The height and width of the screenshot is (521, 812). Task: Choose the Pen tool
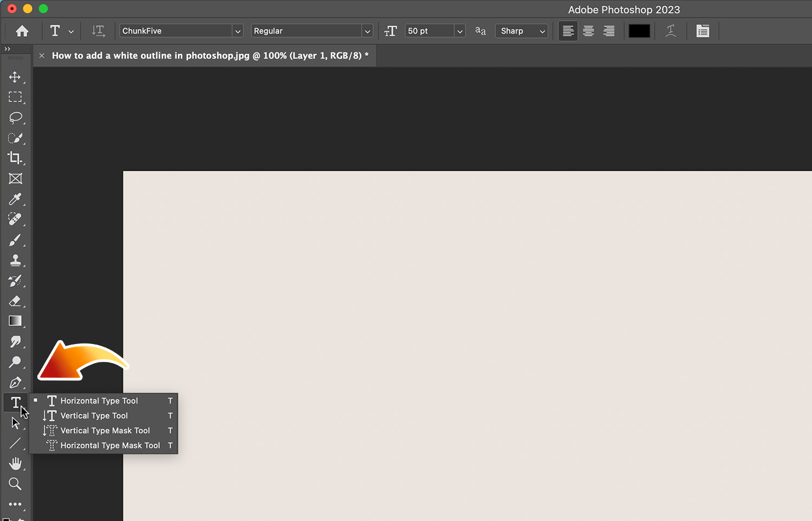(16, 382)
